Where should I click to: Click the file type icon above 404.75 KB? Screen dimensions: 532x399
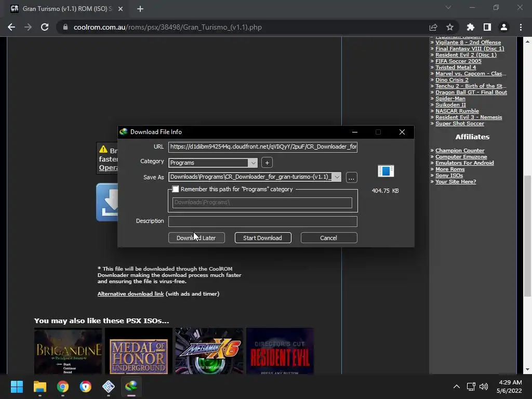(386, 171)
